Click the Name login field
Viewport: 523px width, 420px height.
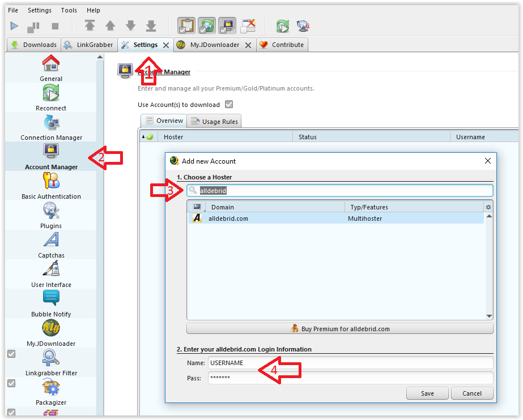coord(351,363)
